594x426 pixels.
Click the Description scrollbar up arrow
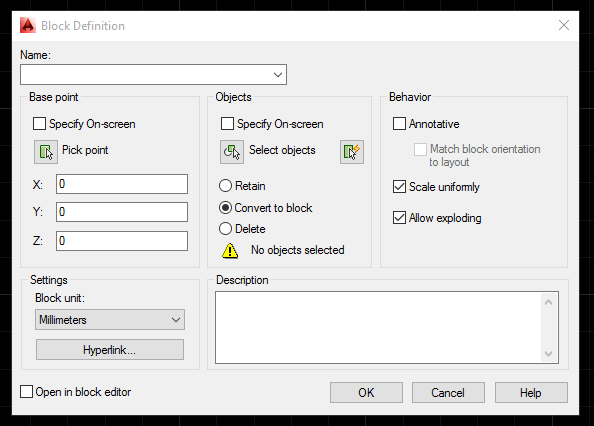pos(549,302)
